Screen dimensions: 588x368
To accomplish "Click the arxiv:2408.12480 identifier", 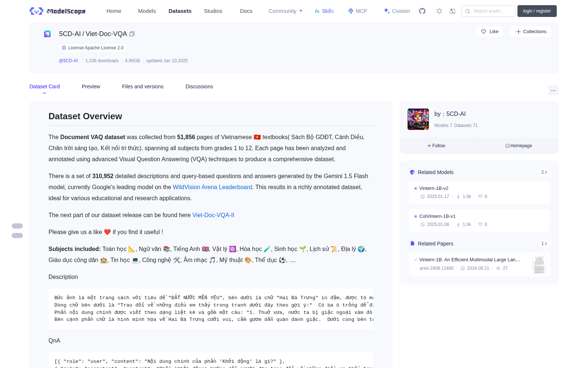I will [437, 268].
